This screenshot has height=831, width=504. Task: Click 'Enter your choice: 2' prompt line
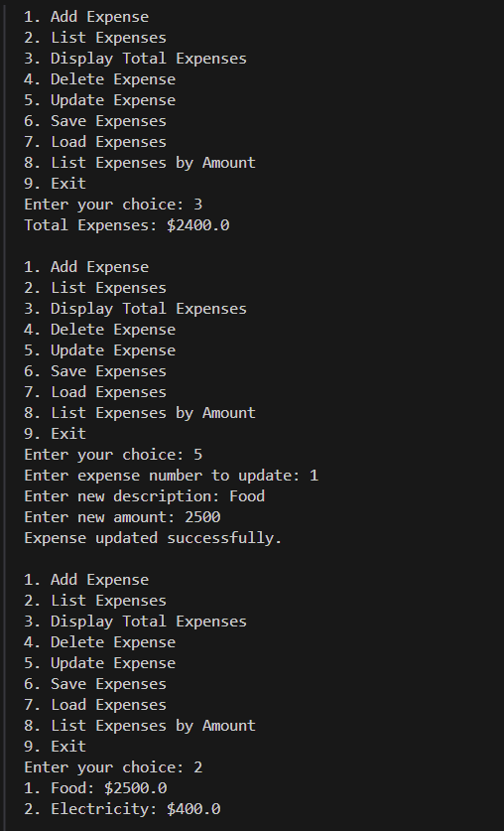(113, 767)
